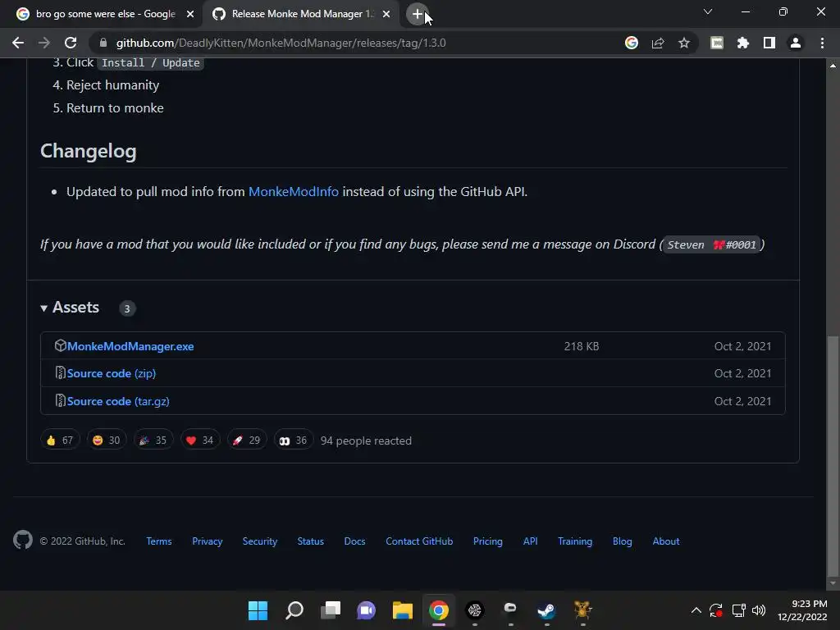Screen dimensions: 840x630
Task: Open the Blog footer link
Action: (x=623, y=541)
